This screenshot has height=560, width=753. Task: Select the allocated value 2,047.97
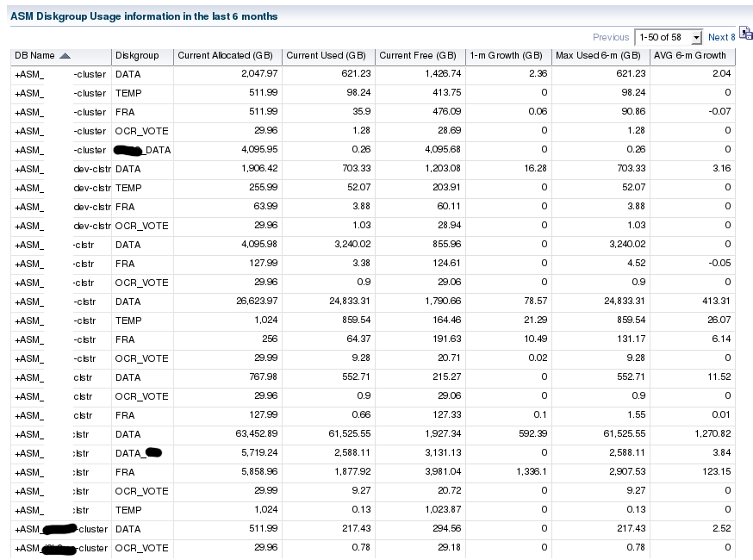pos(259,73)
